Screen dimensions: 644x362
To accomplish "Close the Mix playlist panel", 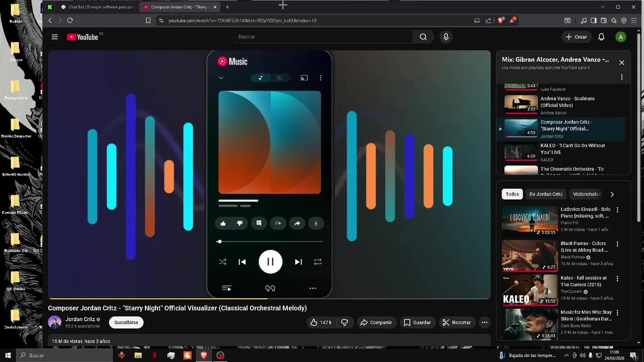I will pos(622,63).
